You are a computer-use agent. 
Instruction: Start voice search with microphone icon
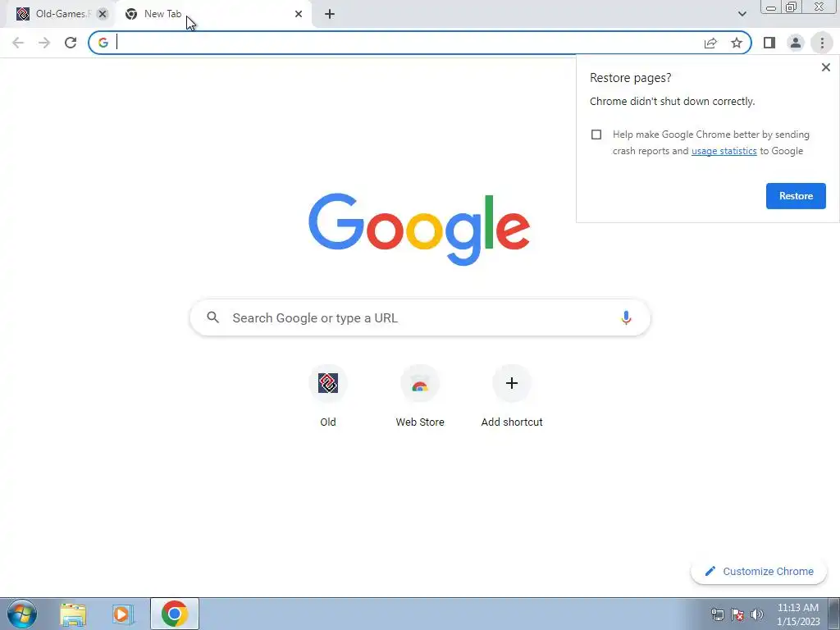click(x=626, y=317)
